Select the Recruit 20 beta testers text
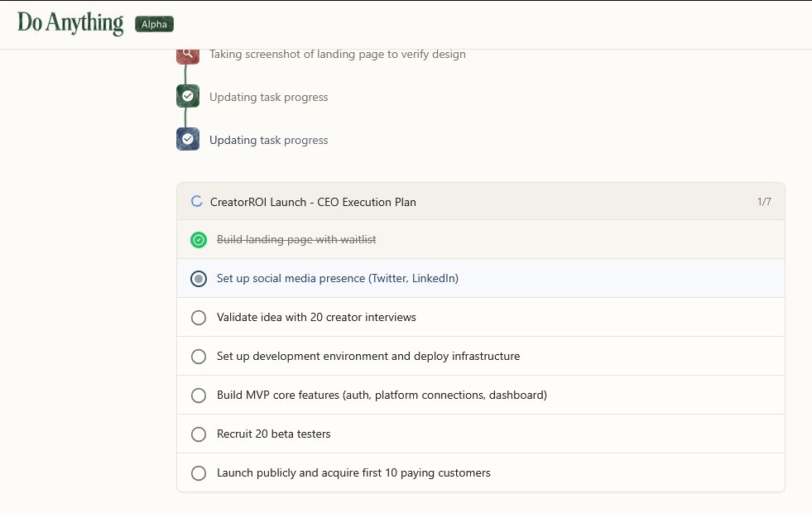The width and height of the screenshot is (812, 513). pyautogui.click(x=273, y=434)
